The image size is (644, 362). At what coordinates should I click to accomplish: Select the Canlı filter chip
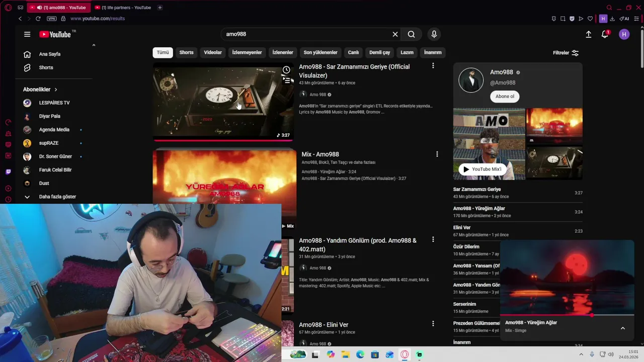pos(353,52)
